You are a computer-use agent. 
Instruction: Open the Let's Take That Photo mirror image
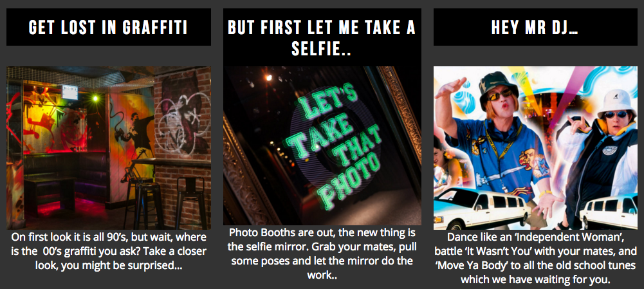click(x=322, y=145)
